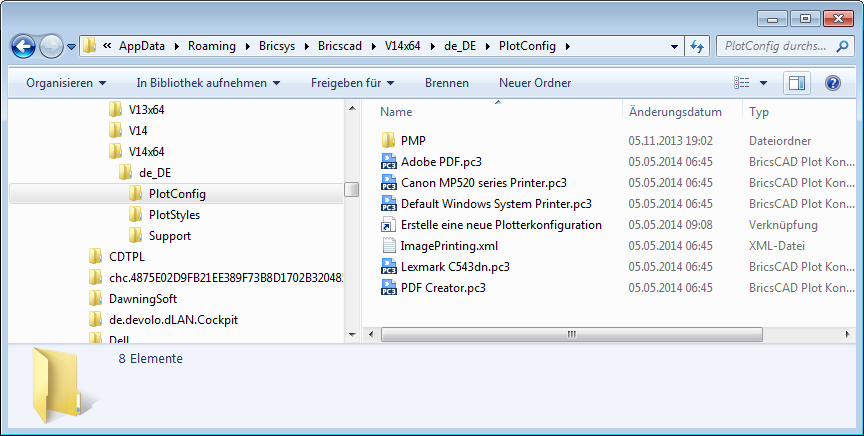Click the Brennen button
The height and width of the screenshot is (436, 864).
446,83
